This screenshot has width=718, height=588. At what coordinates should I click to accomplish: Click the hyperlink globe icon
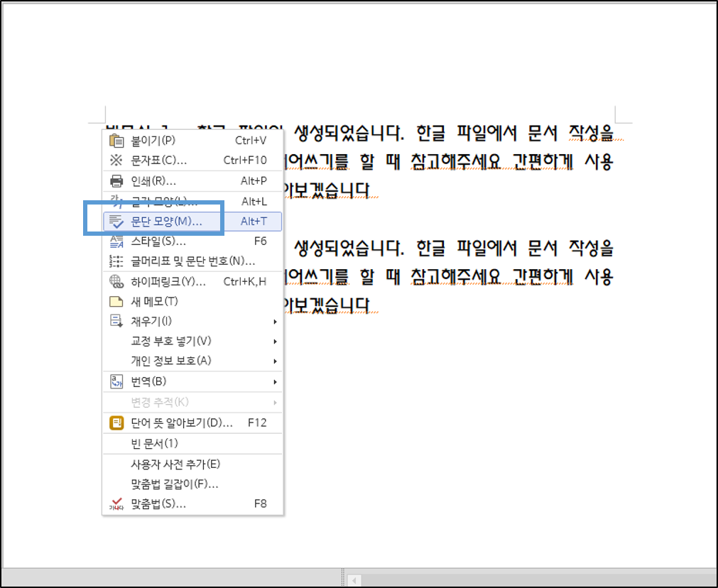(116, 282)
